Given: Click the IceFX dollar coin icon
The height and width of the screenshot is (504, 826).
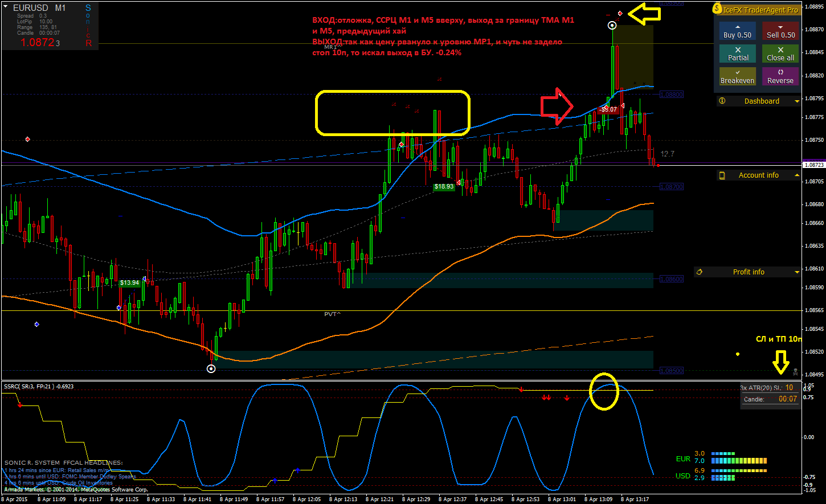Looking at the screenshot, I should coord(718,9).
